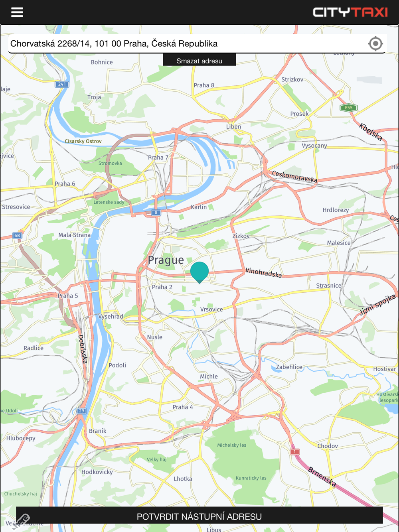Click the route 6B road marker
The image size is (399, 532).
coord(17,235)
